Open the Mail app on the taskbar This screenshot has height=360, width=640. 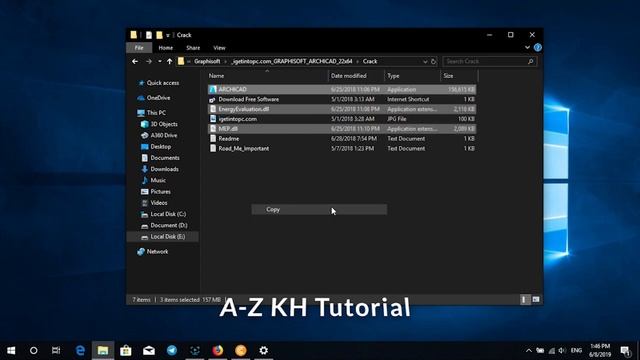149,351
